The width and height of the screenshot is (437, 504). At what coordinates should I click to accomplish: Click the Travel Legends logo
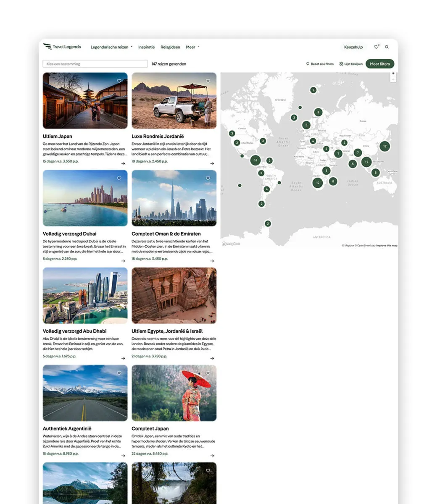pos(62,47)
